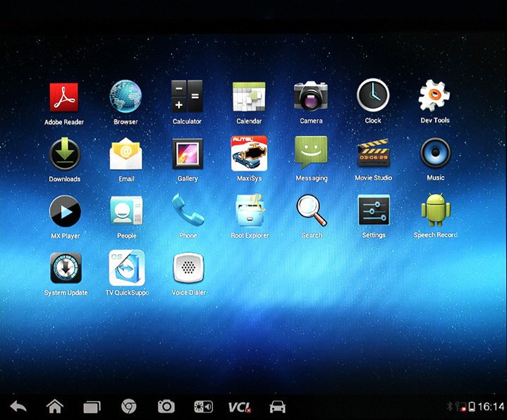The height and width of the screenshot is (420, 507).
Task: Open the Gallery app
Action: click(188, 154)
